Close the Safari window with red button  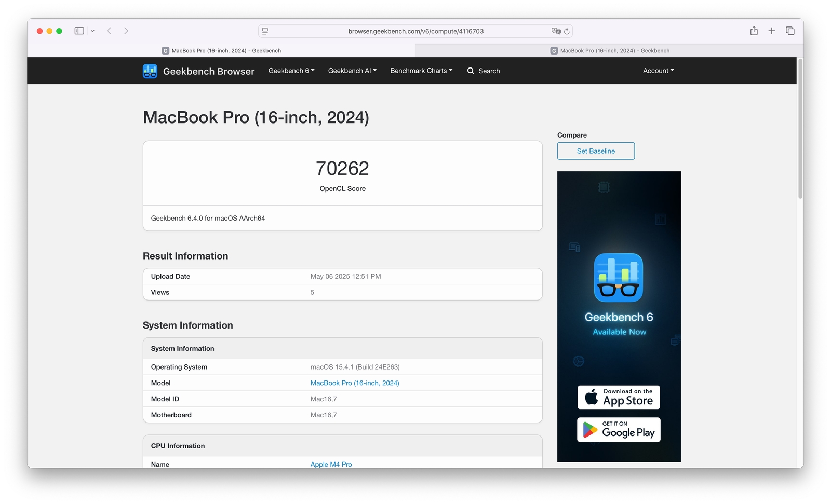click(39, 31)
